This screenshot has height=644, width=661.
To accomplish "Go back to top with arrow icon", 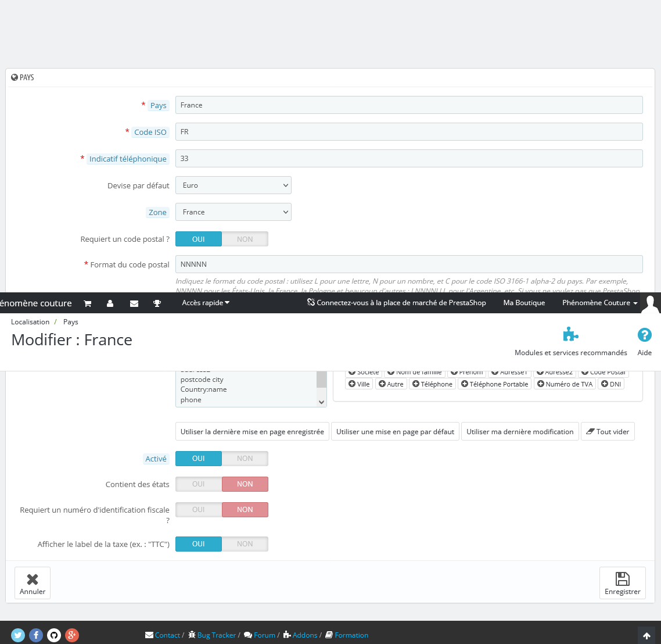I will [646, 635].
